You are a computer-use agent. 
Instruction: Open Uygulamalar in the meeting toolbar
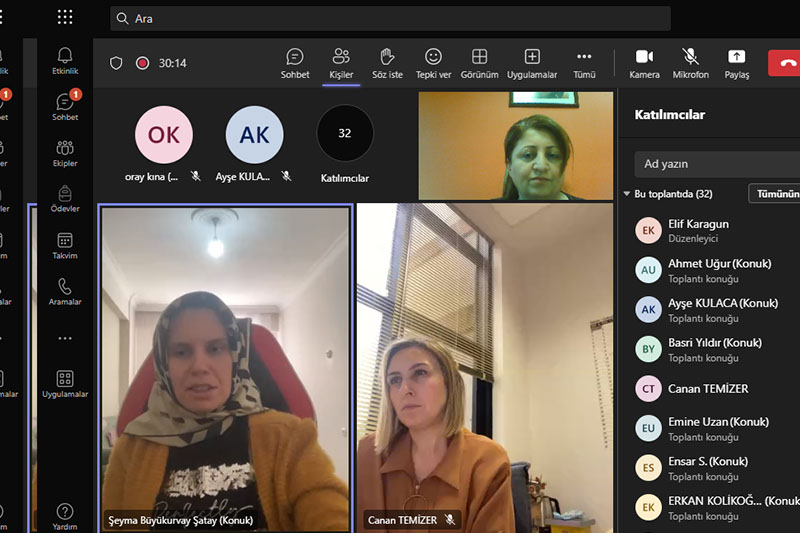tap(532, 63)
